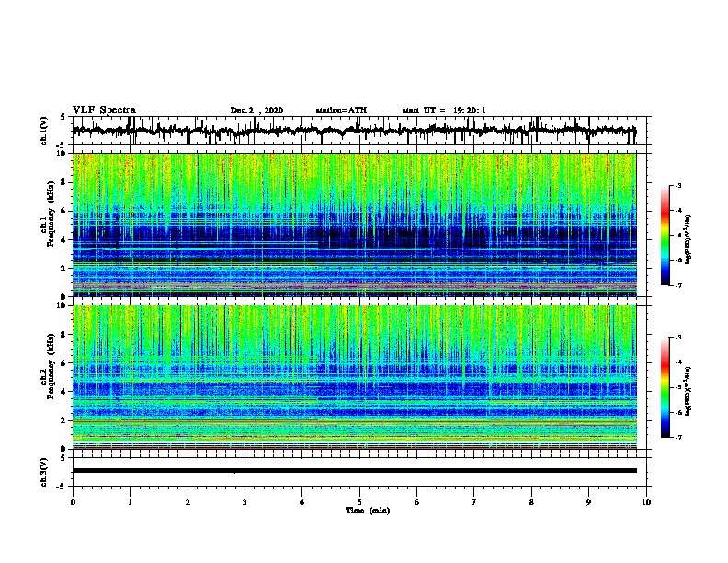Click the ch.1 "Frequency (kHz)" axis label
This screenshot has width=728, height=563.
tap(51, 214)
